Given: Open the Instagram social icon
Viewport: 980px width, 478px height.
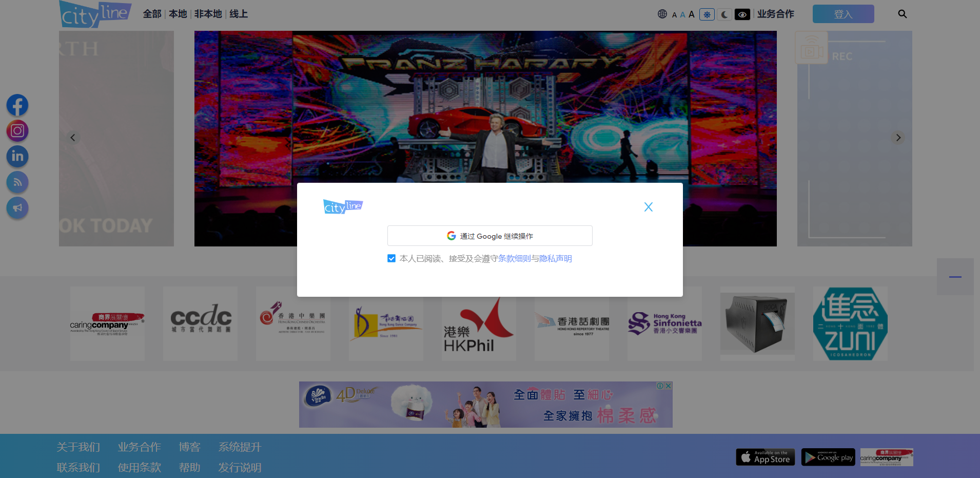Looking at the screenshot, I should 17,131.
